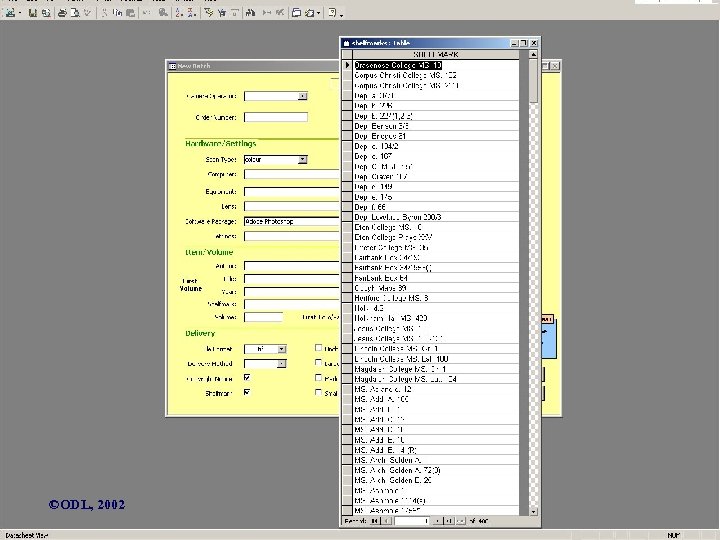Go to last record in shelfmarks navigator
The height and width of the screenshot is (540, 720).
click(449, 521)
